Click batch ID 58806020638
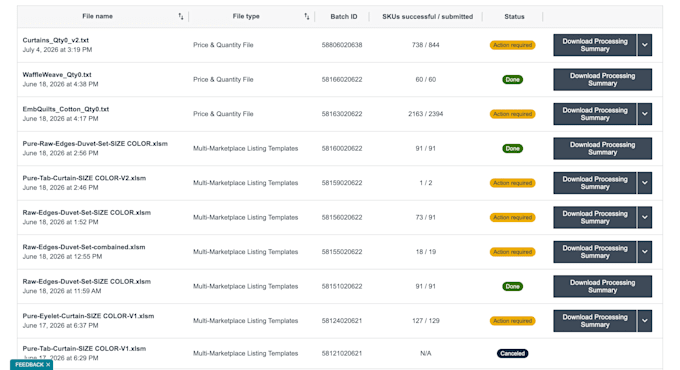The height and width of the screenshot is (370, 680). (x=342, y=45)
